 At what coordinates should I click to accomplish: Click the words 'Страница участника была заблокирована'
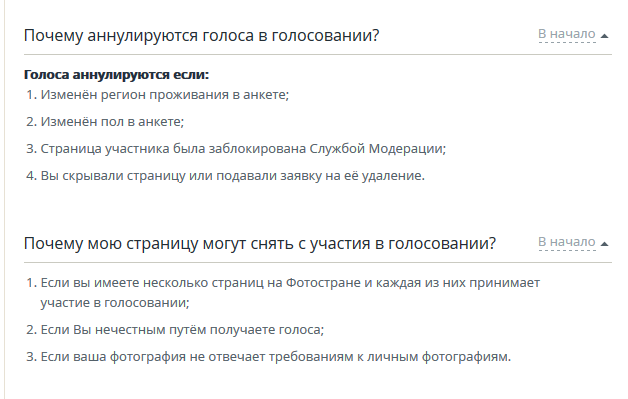[173, 149]
